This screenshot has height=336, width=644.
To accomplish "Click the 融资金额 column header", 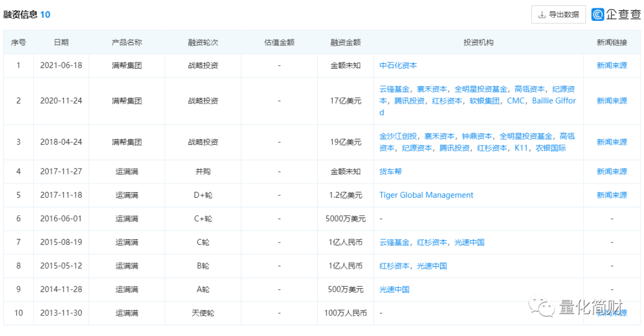I will pyautogui.click(x=345, y=42).
